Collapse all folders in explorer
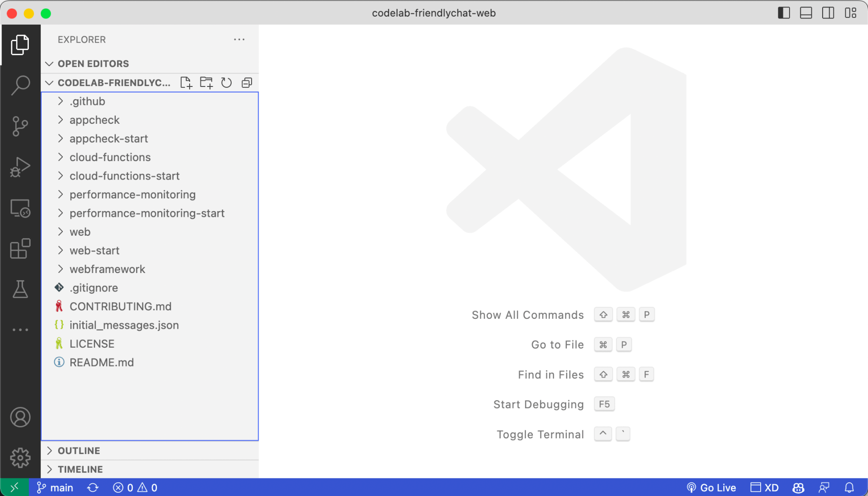 247,83
